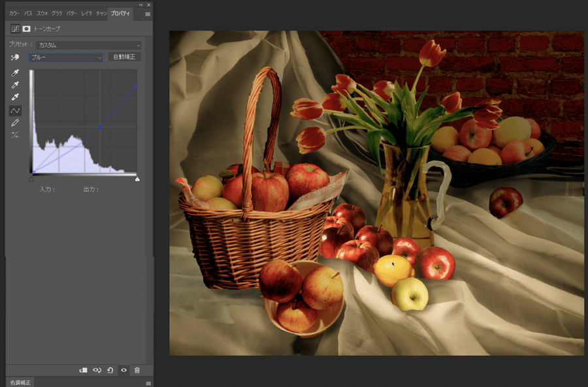Open the properties panel options menu

coord(147,14)
